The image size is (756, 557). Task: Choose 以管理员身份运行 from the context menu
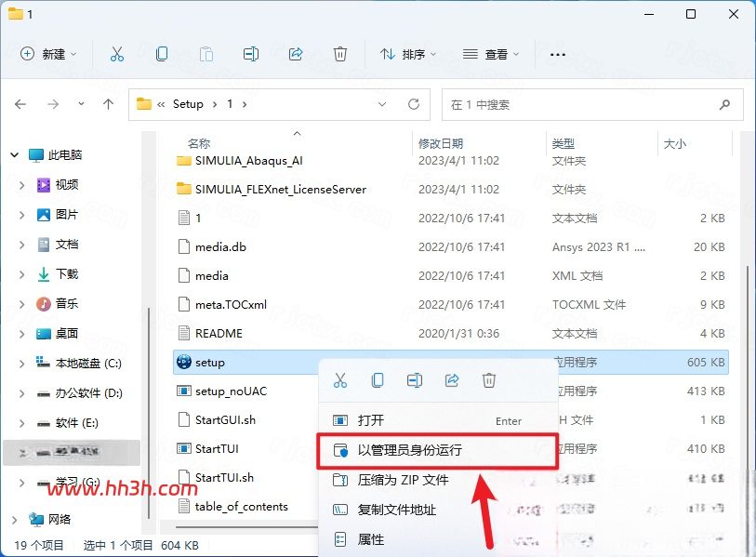pyautogui.click(x=438, y=450)
